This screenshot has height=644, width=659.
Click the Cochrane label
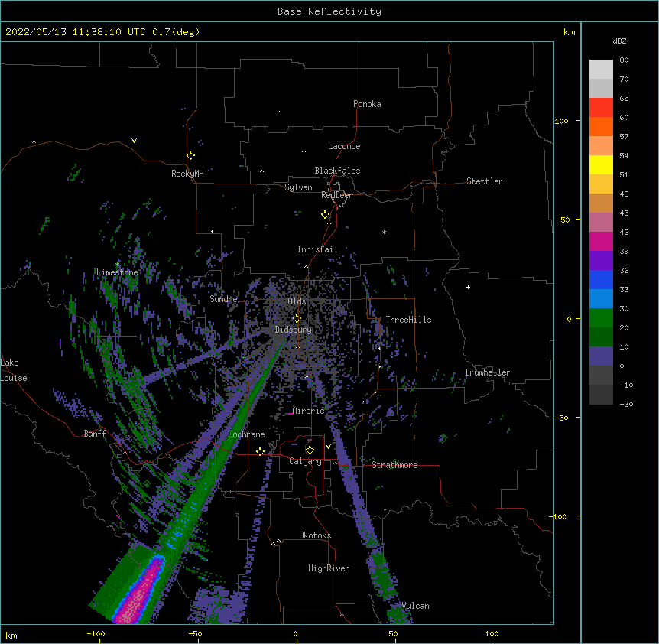(x=246, y=434)
